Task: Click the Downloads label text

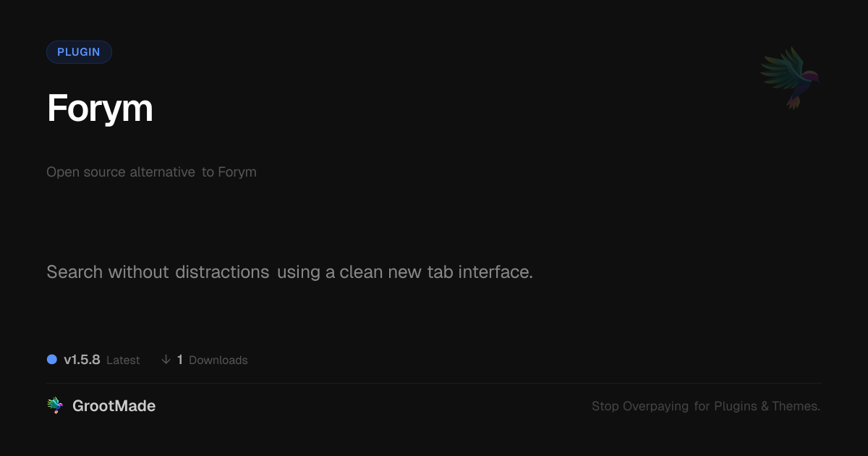Action: [x=218, y=360]
